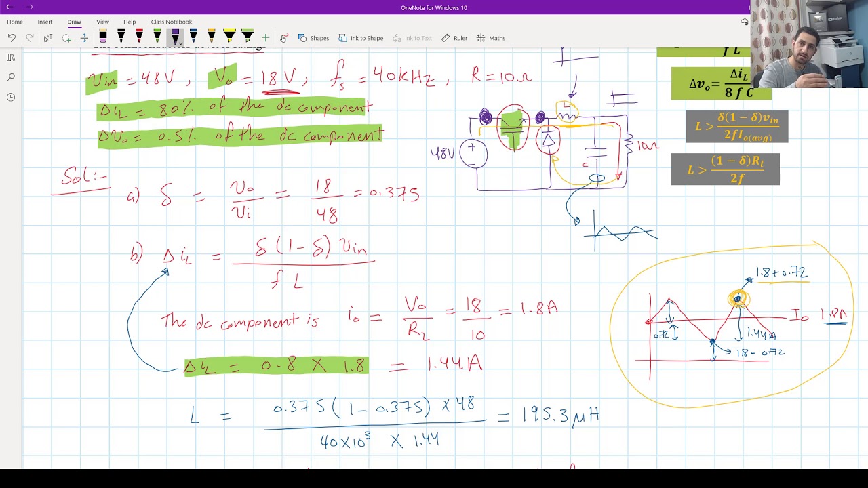Viewport: 868px width, 488px height.
Task: Go forward with title bar arrow
Action: pos(29,7)
